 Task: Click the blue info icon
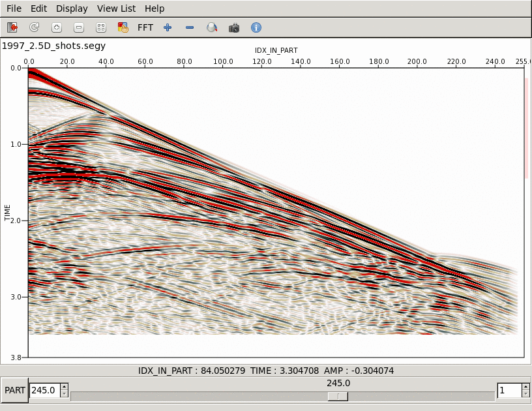click(x=256, y=27)
